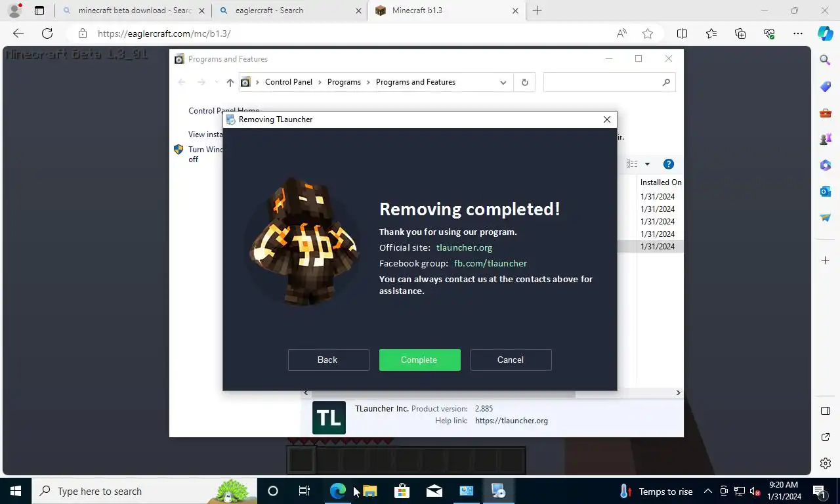Open help in Programs and Features
This screenshot has height=504, width=840.
668,164
